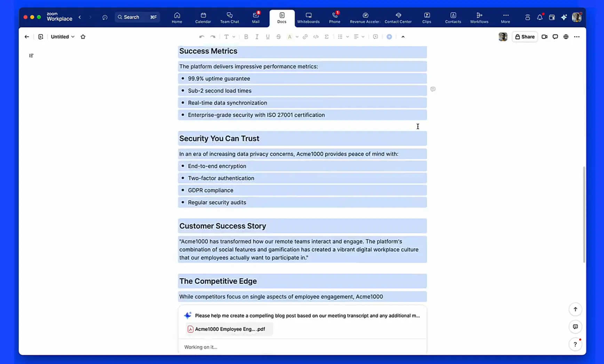This screenshot has width=604, height=364.
Task: Switch to the Home tab
Action: click(177, 18)
